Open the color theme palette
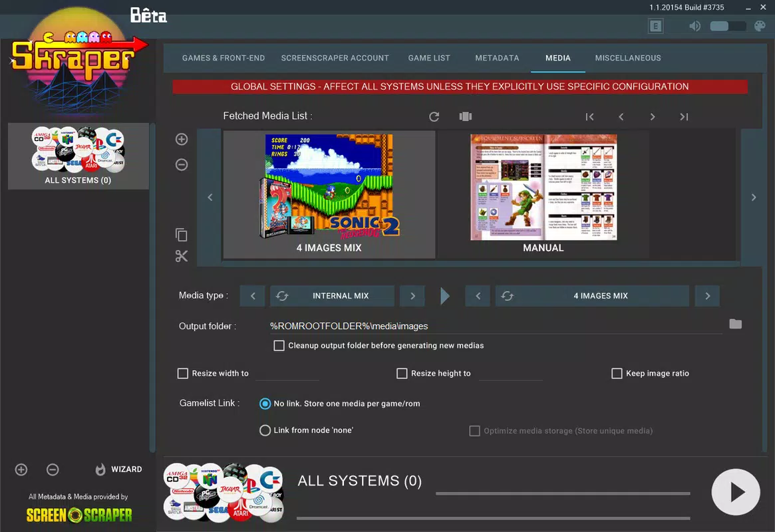This screenshot has height=532, width=775. (x=760, y=26)
